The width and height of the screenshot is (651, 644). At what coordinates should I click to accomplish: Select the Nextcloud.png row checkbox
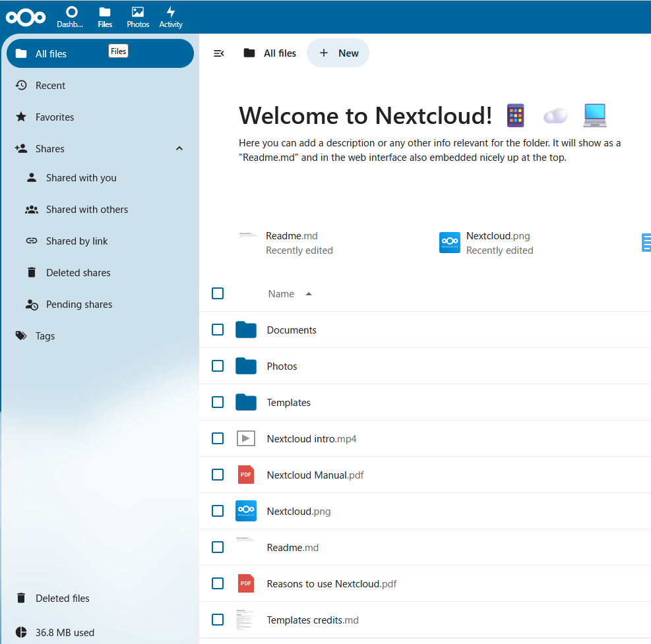pos(218,511)
